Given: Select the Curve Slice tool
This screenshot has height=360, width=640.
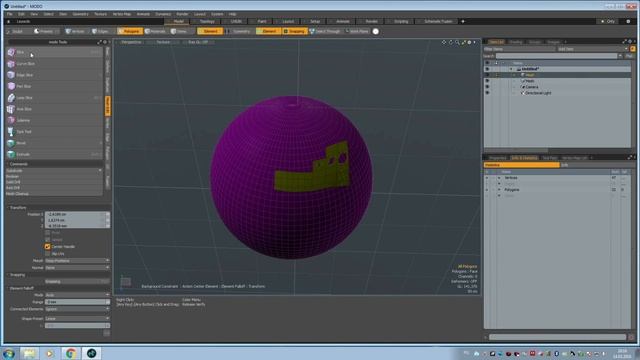Looking at the screenshot, I should (54, 64).
